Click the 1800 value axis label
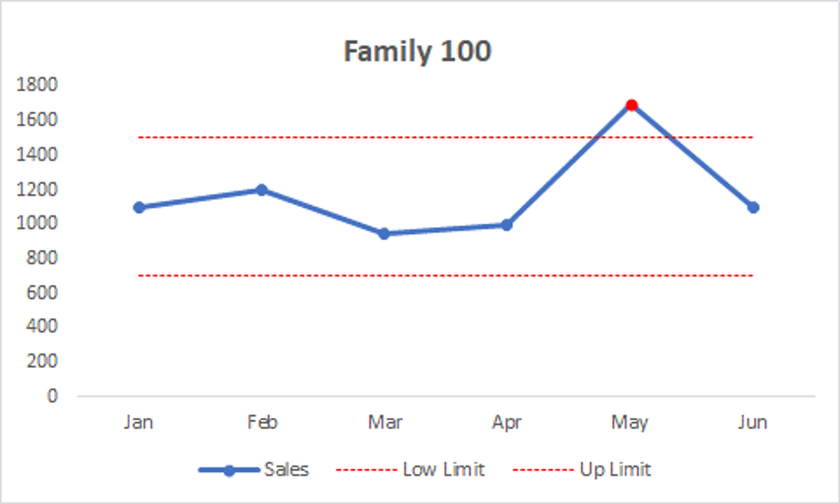The width and height of the screenshot is (840, 504). [38, 85]
